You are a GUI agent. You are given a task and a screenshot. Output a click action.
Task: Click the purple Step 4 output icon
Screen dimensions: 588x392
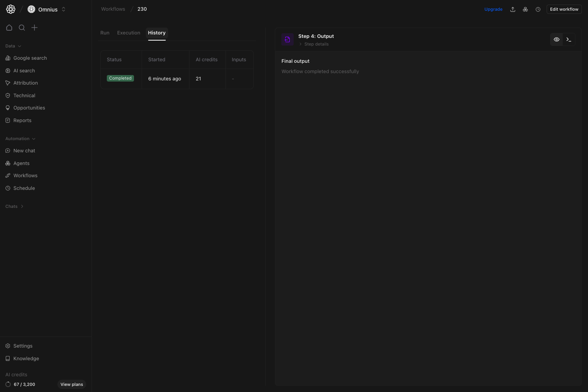tap(287, 39)
